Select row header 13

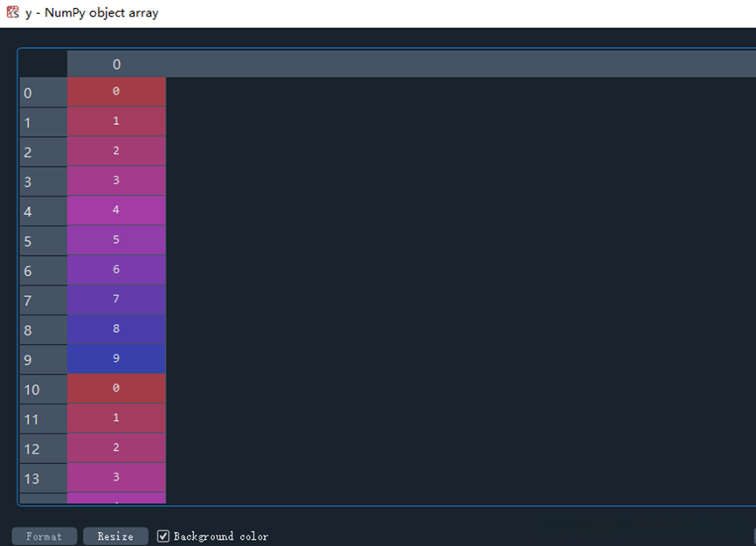point(44,479)
